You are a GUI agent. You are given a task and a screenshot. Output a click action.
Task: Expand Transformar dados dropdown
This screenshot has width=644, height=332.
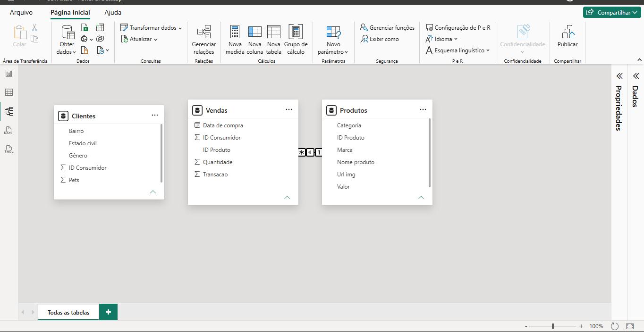[x=151, y=28]
